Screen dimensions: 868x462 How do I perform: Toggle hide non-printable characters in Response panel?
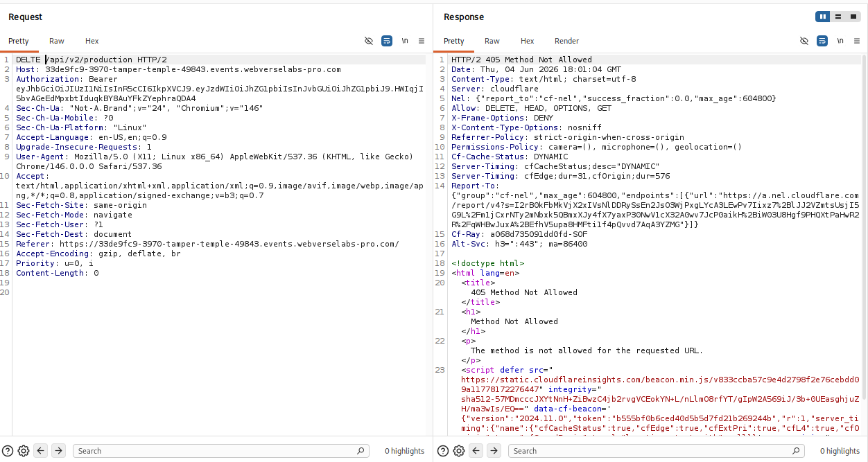pyautogui.click(x=804, y=41)
